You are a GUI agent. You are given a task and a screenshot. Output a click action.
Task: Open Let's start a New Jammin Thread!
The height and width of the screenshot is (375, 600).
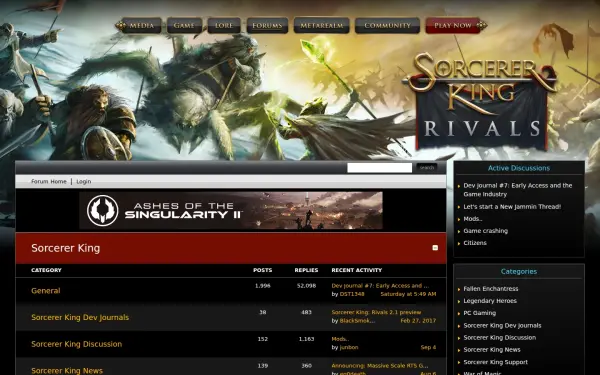[x=512, y=207]
